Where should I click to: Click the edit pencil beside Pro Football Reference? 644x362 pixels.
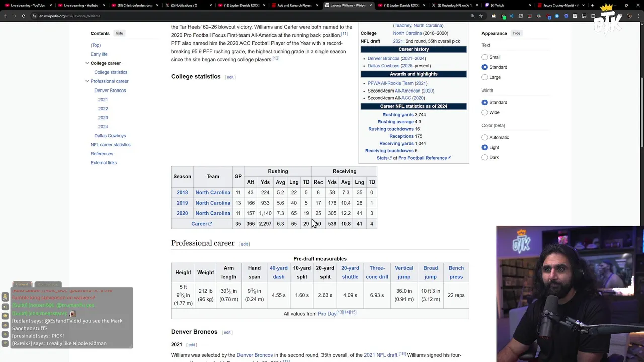pos(450,158)
